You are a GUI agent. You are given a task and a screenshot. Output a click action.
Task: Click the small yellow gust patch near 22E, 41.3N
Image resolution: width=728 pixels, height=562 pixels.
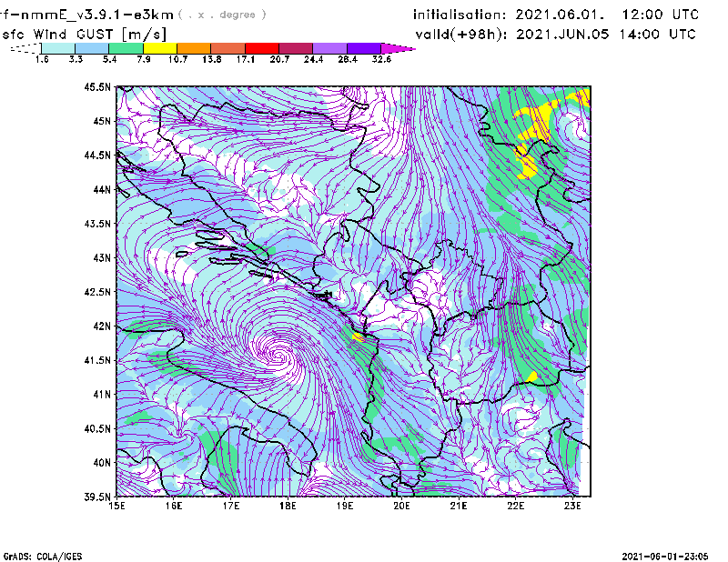[x=532, y=376]
